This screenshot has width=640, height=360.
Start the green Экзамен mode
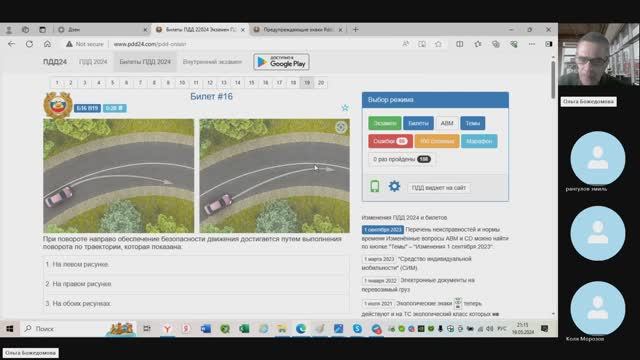point(384,123)
